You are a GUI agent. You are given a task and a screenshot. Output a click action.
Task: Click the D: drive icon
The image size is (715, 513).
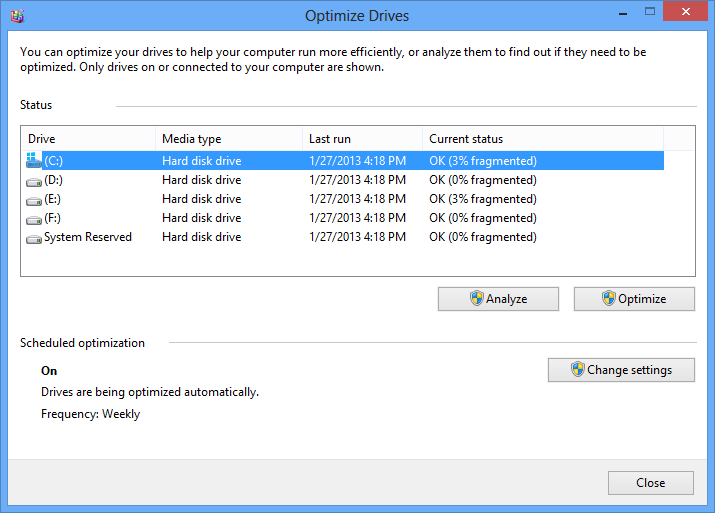point(34,182)
